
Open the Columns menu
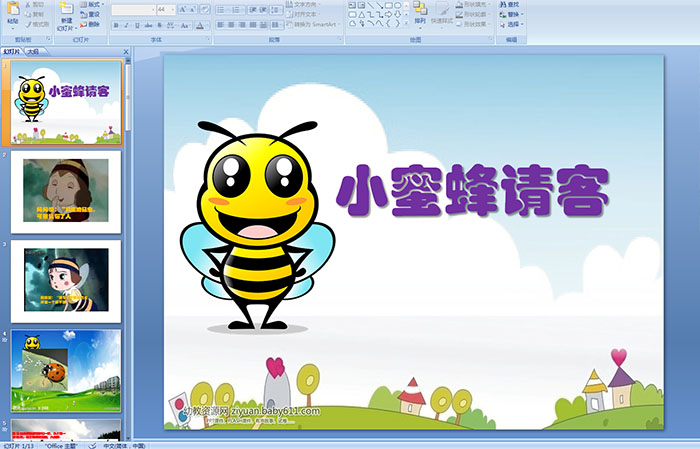tap(276, 25)
